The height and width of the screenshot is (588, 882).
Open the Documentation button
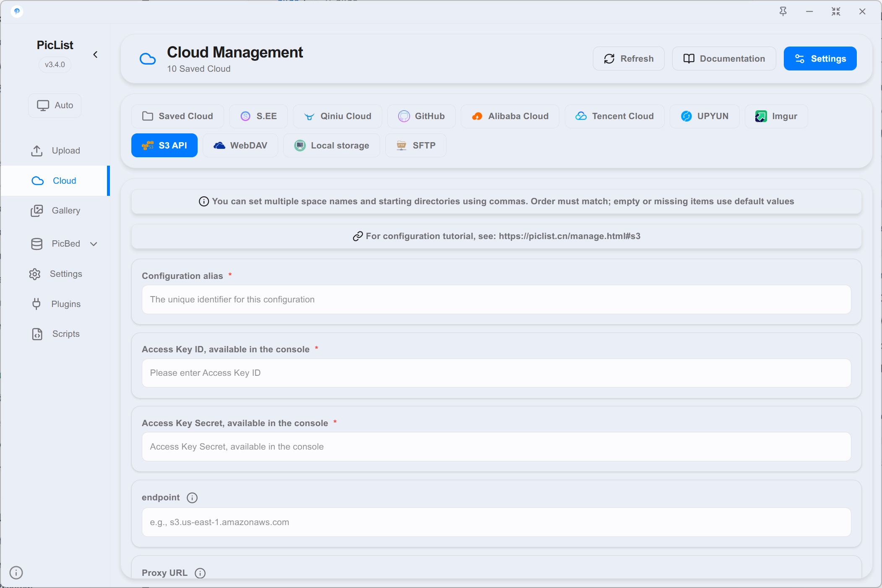point(724,59)
